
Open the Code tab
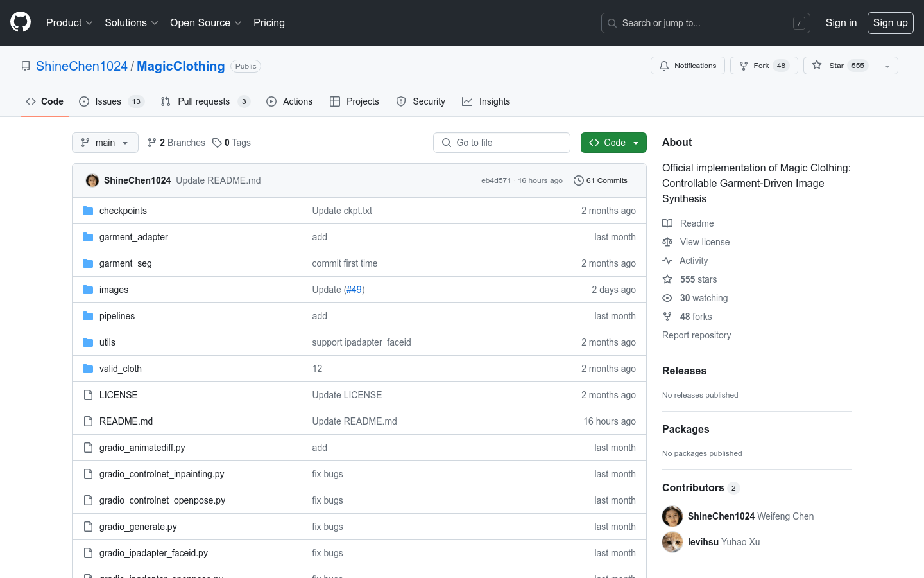click(x=45, y=101)
